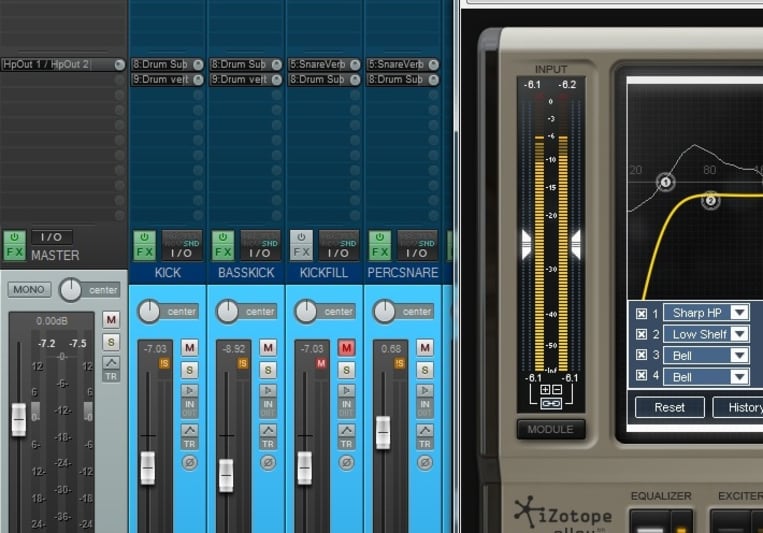Open the 5:SnareVerb send on KICKFILL
This screenshot has width=763, height=533.
pyautogui.click(x=324, y=64)
